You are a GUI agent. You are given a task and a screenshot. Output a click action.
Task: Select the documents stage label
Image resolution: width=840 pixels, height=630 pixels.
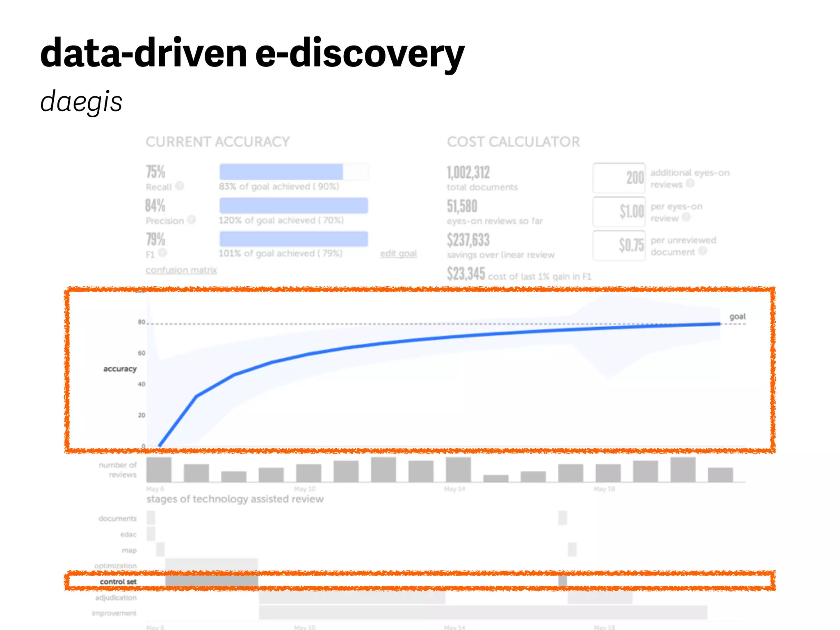coord(117,518)
